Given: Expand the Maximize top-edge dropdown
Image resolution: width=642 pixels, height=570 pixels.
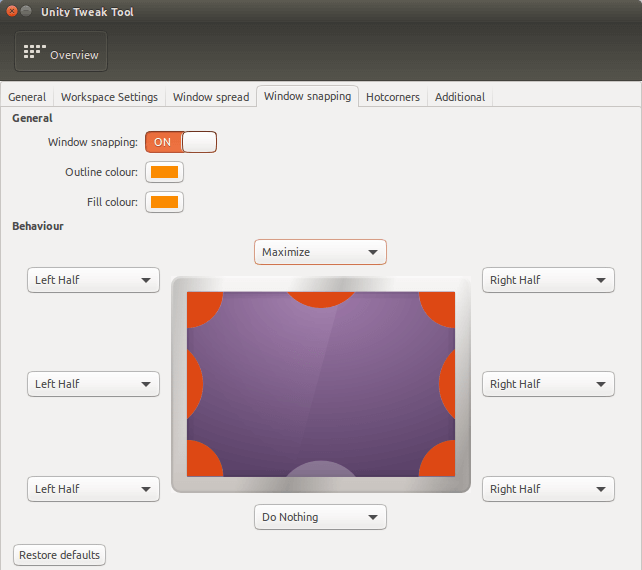Looking at the screenshot, I should pos(320,252).
